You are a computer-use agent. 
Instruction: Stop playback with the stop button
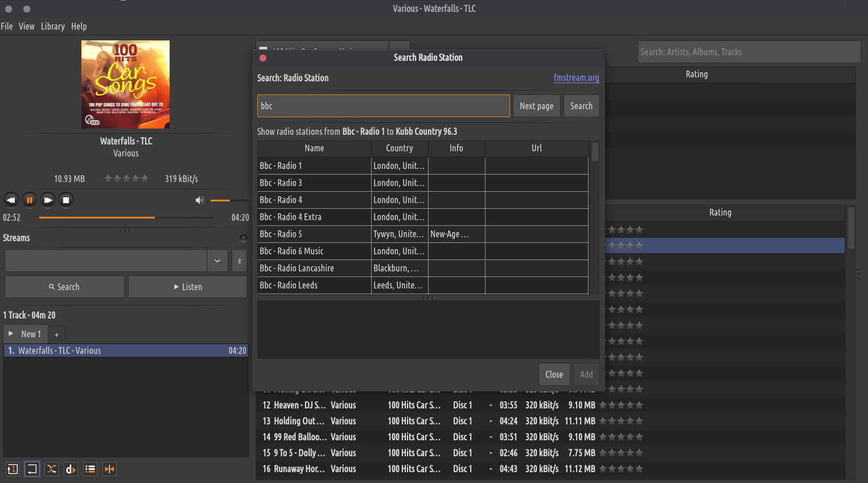(x=66, y=200)
